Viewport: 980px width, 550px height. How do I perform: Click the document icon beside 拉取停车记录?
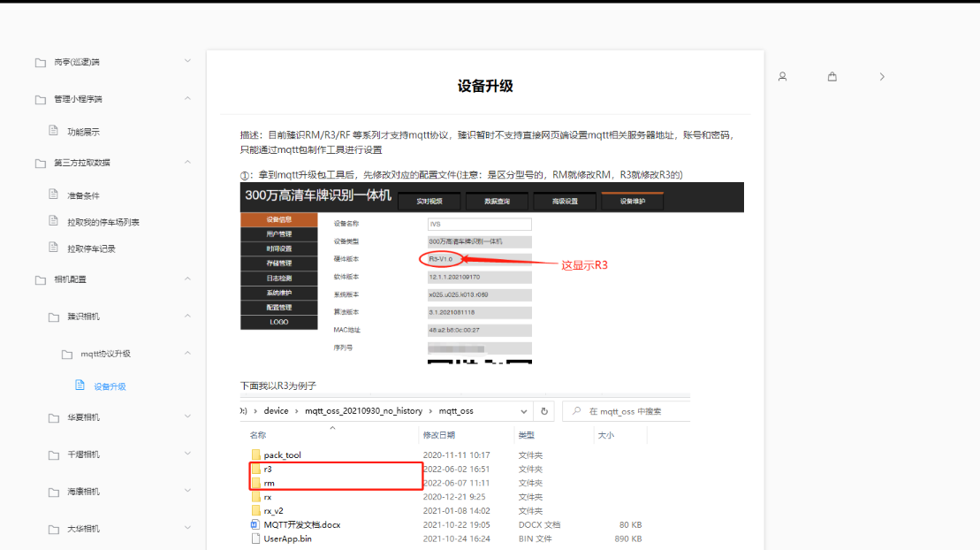[54, 248]
